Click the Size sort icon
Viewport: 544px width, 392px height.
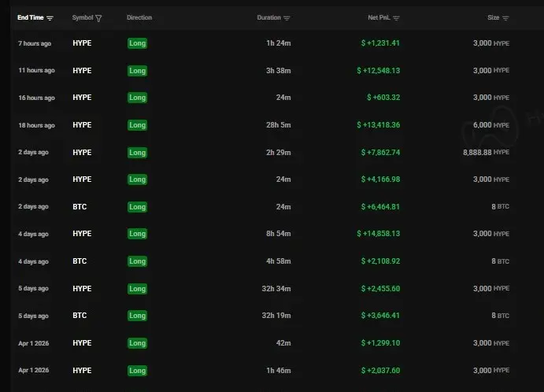click(x=505, y=18)
